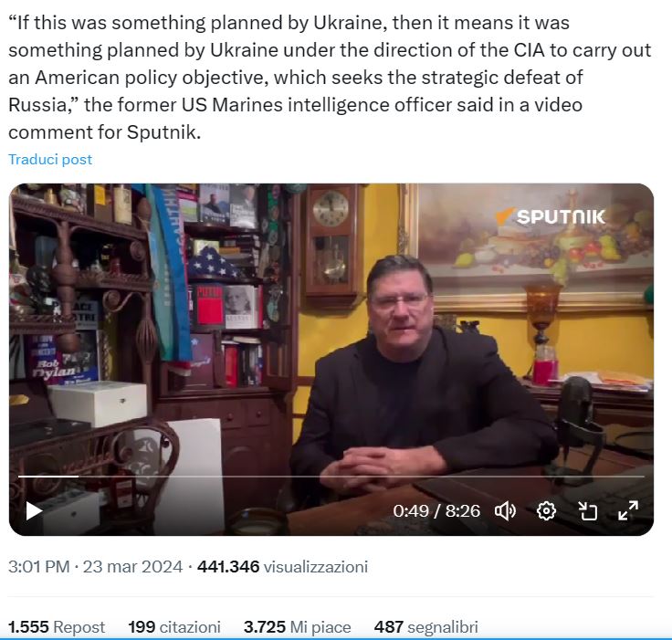Open the 3:01 PM timestamp link

[x=38, y=567]
